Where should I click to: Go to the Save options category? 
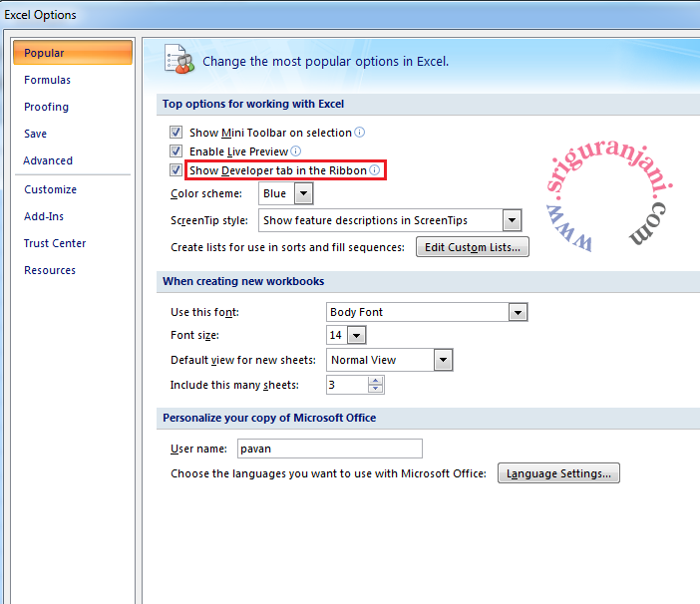(35, 134)
